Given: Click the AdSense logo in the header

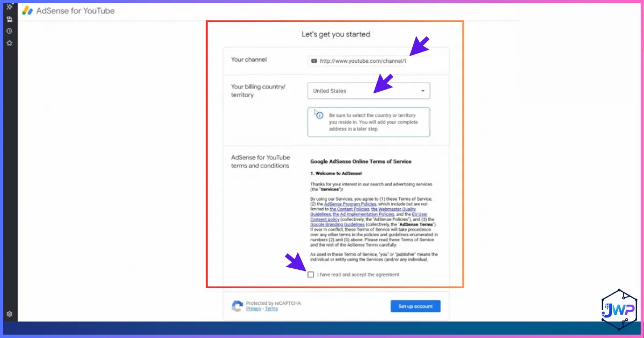Looking at the screenshot, I should point(27,10).
